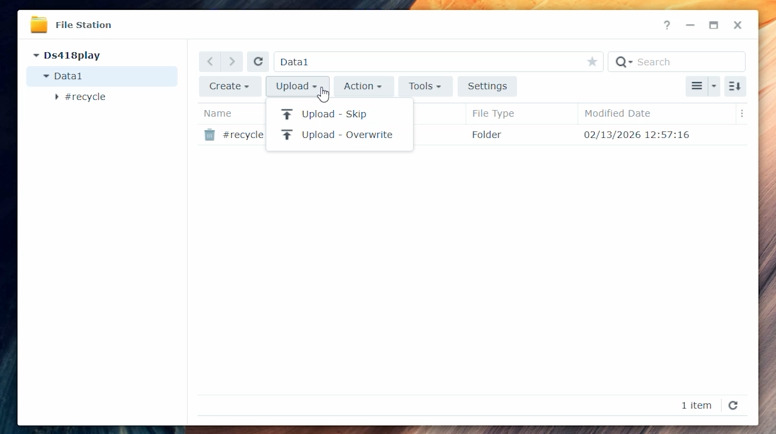Viewport: 776px width, 434px height.
Task: Select Ds418play root in sidebar
Action: [x=72, y=55]
